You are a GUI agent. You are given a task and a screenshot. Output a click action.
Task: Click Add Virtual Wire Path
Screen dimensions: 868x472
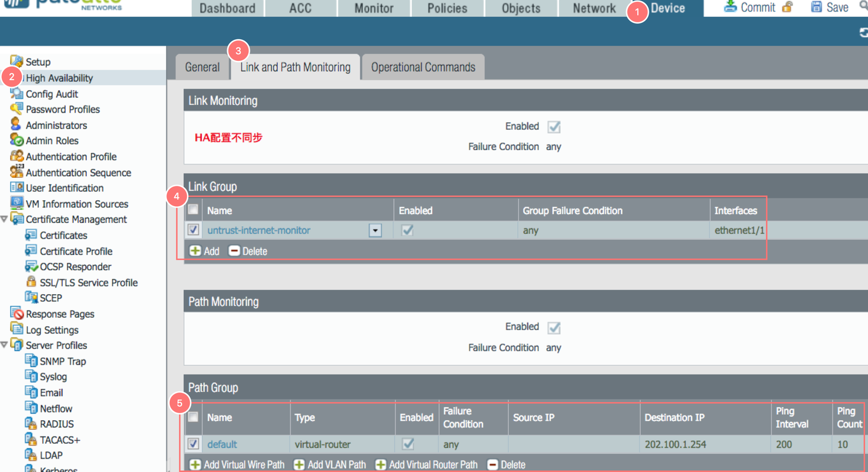[x=237, y=465]
